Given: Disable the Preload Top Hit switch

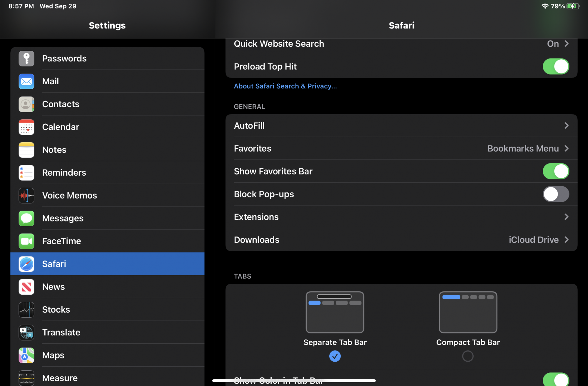Looking at the screenshot, I should tap(555, 66).
